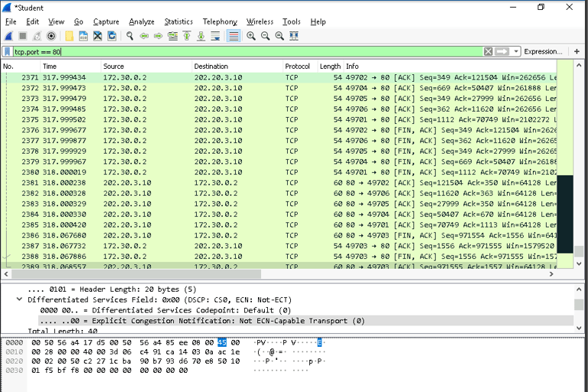Open the Go menu
This screenshot has height=392, width=588.
[x=78, y=21]
